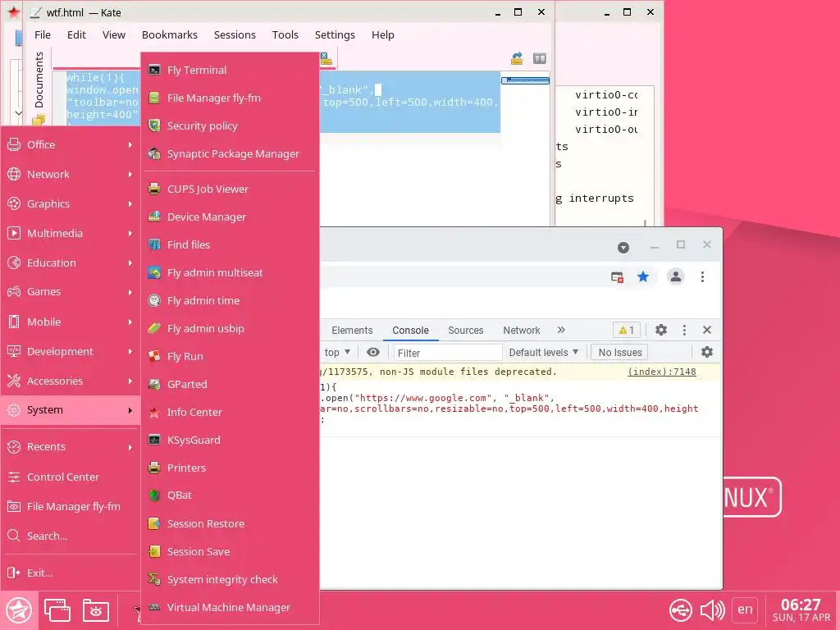This screenshot has width=840, height=630.
Task: Expand the Network category
Action: pos(71,174)
